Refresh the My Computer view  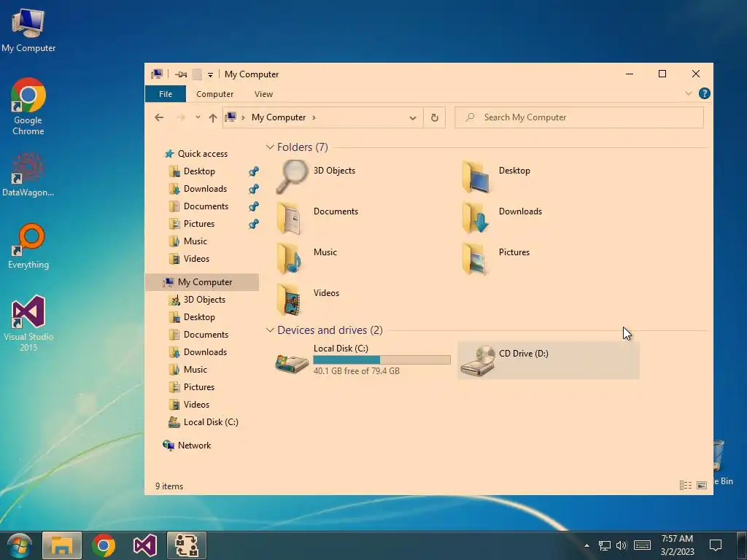[x=435, y=117]
